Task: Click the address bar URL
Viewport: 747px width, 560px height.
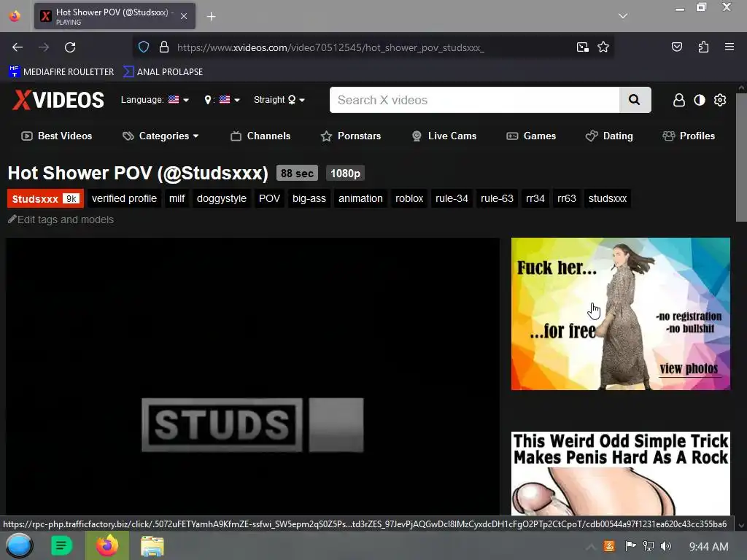Action: coord(330,47)
